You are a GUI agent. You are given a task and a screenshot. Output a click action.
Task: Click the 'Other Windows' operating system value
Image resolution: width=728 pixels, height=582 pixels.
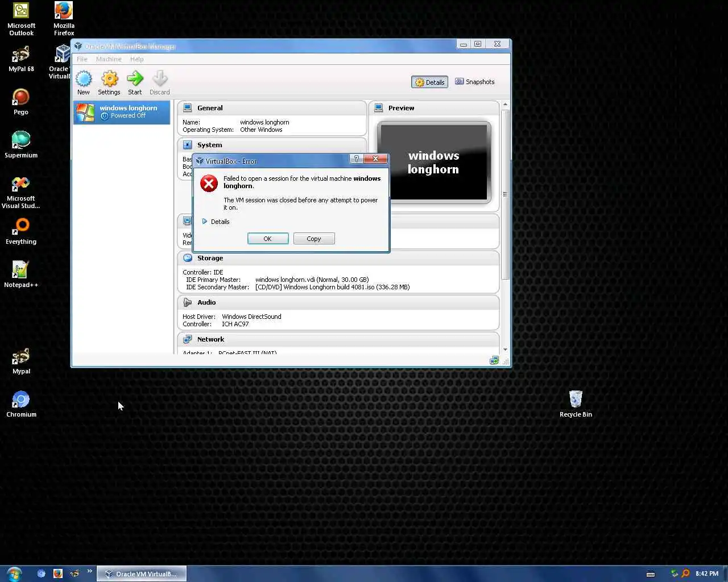261,130
